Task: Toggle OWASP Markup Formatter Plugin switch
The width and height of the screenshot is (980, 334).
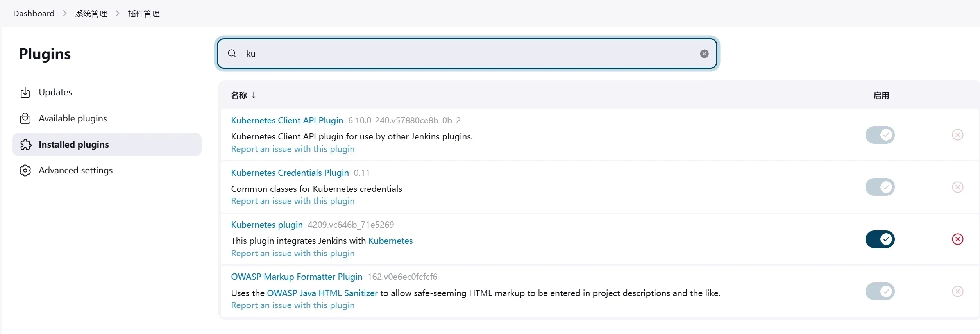Action: point(880,291)
